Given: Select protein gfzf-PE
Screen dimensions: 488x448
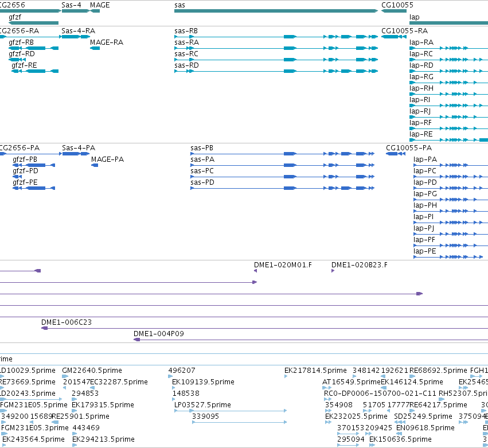Looking at the screenshot, I should pos(34,188).
